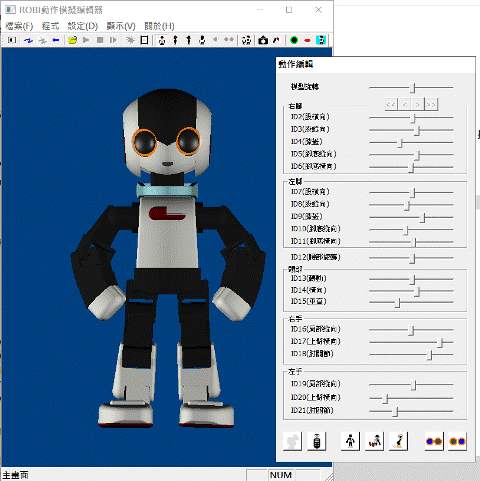This screenshot has height=481, width=480.
Task: Click the grayed starburst toolbar icon
Action: click(x=130, y=40)
